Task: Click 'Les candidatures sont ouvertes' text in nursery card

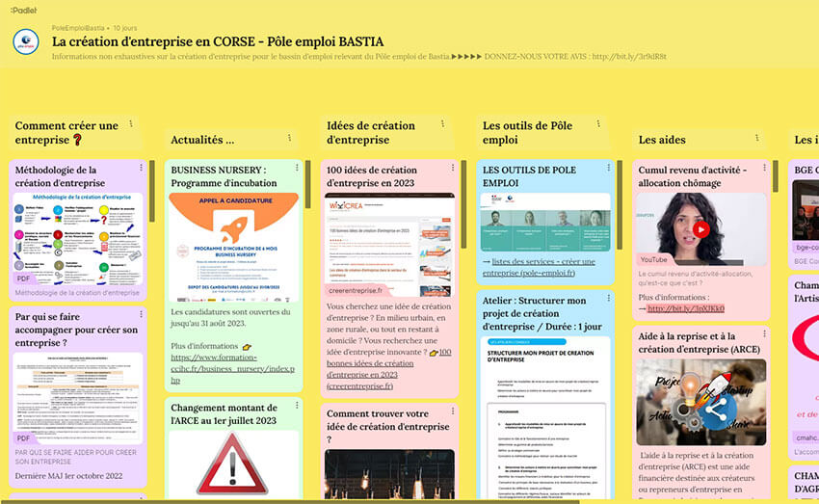Action: click(x=230, y=318)
